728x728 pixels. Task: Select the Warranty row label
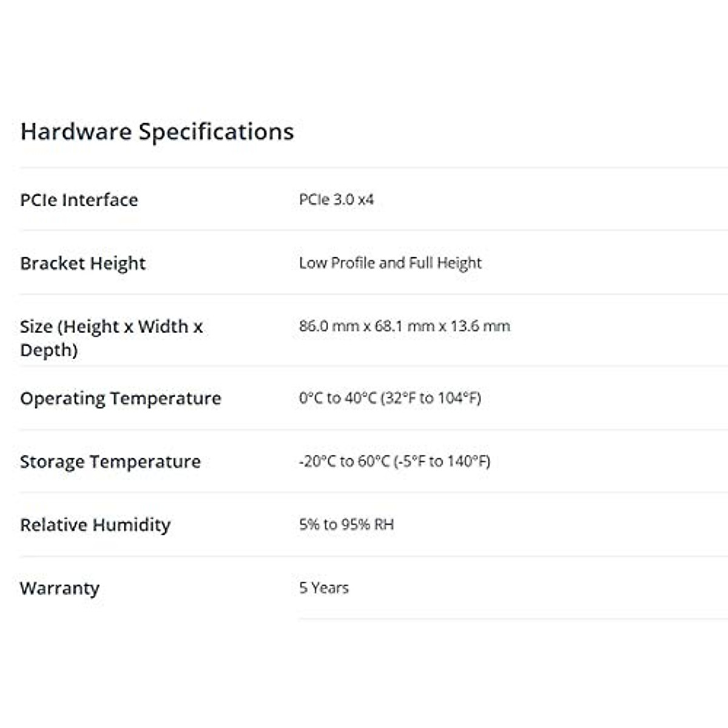(x=59, y=588)
